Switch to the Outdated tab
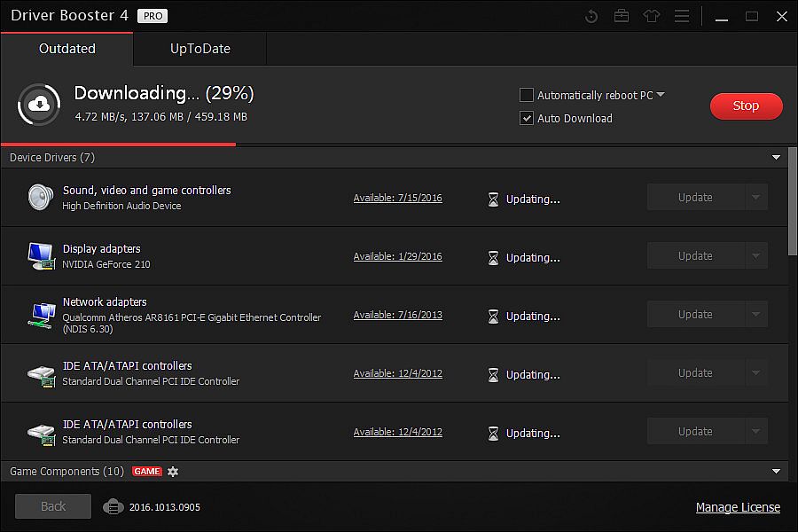The height and width of the screenshot is (532, 798). pos(67,49)
